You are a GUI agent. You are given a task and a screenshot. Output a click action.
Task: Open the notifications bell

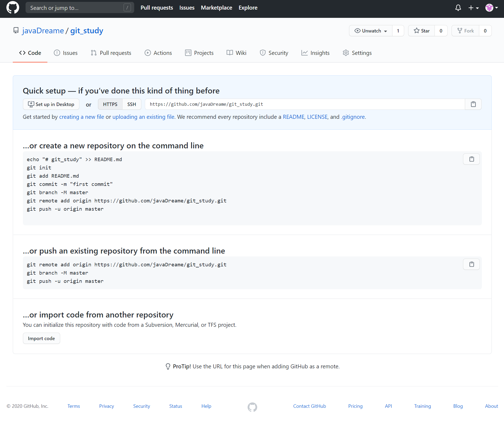pyautogui.click(x=458, y=8)
